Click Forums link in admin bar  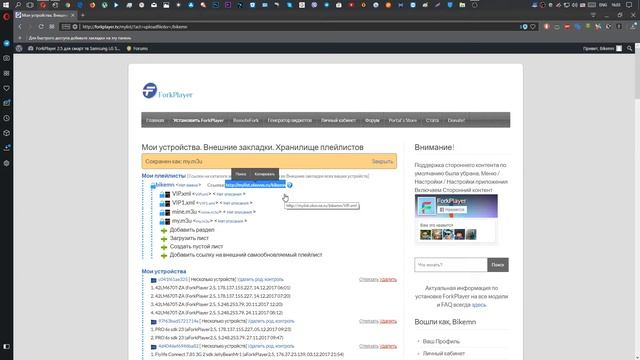click(137, 48)
